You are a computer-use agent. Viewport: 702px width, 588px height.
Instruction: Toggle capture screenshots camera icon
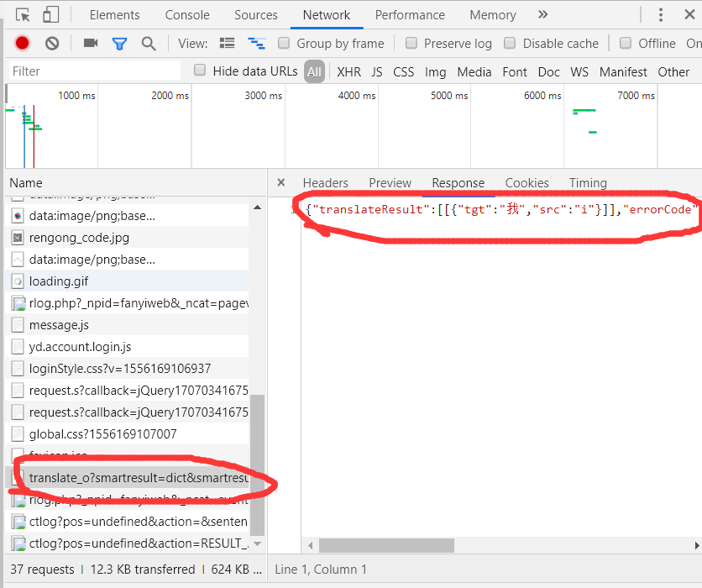click(x=91, y=43)
